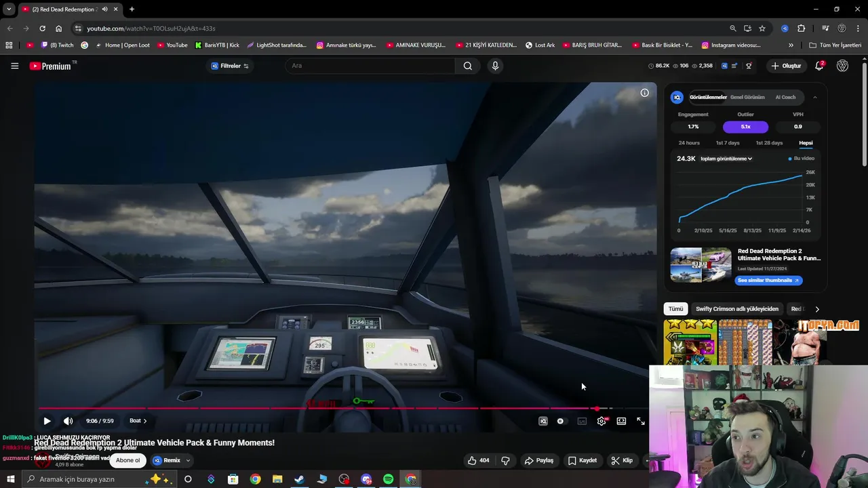Show video info card icon on player
This screenshot has width=868, height=488.
(645, 93)
